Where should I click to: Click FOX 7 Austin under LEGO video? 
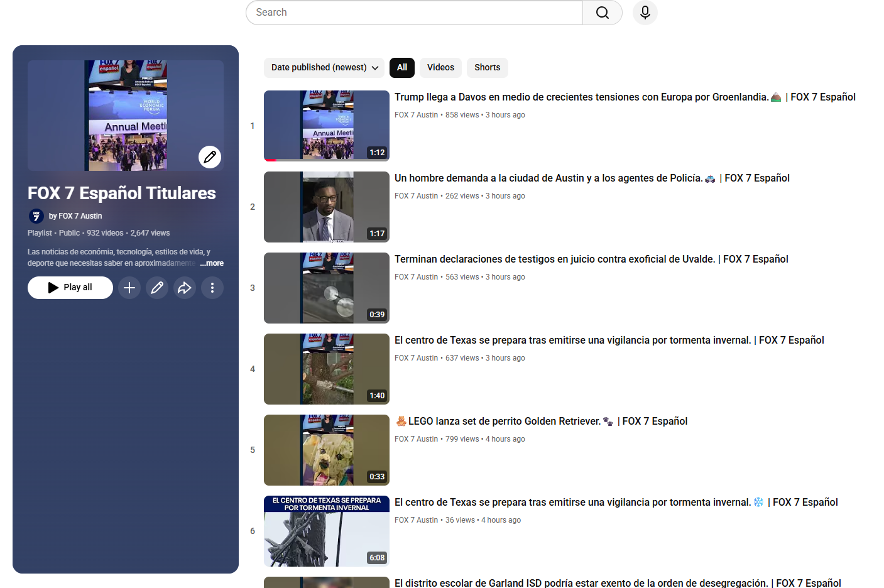416,439
